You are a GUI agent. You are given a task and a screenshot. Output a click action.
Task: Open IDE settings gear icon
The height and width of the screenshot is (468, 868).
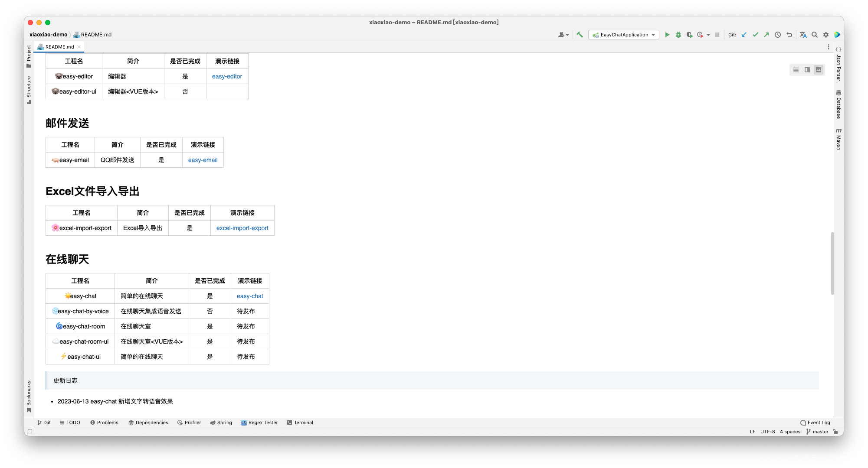click(826, 35)
